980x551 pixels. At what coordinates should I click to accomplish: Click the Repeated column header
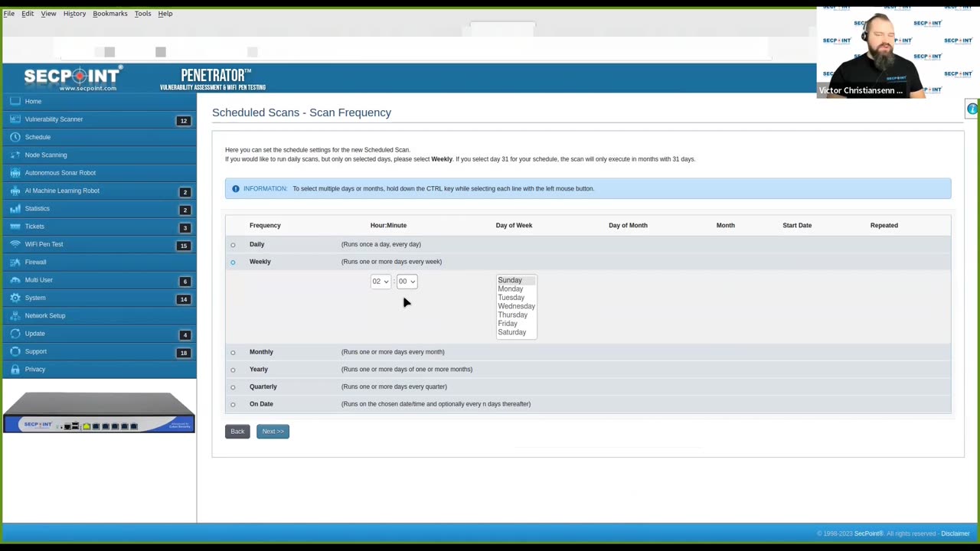pos(884,225)
